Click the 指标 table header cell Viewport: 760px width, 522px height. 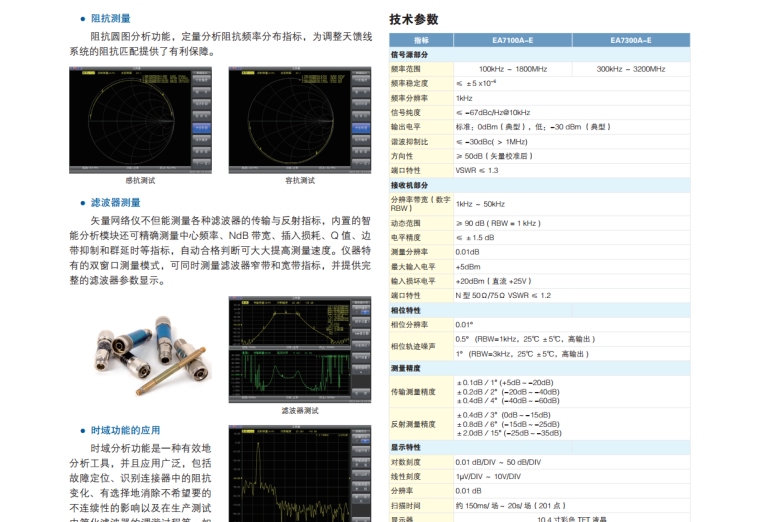pos(421,40)
